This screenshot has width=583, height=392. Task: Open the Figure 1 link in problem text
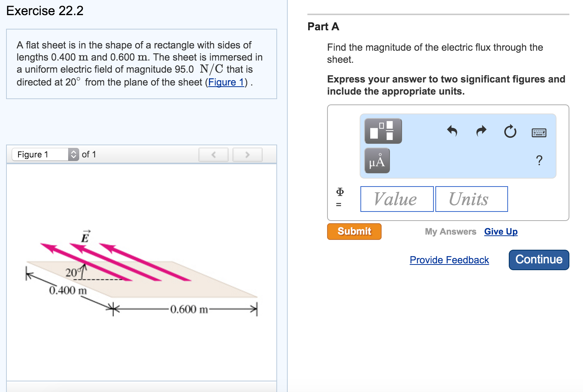[226, 82]
